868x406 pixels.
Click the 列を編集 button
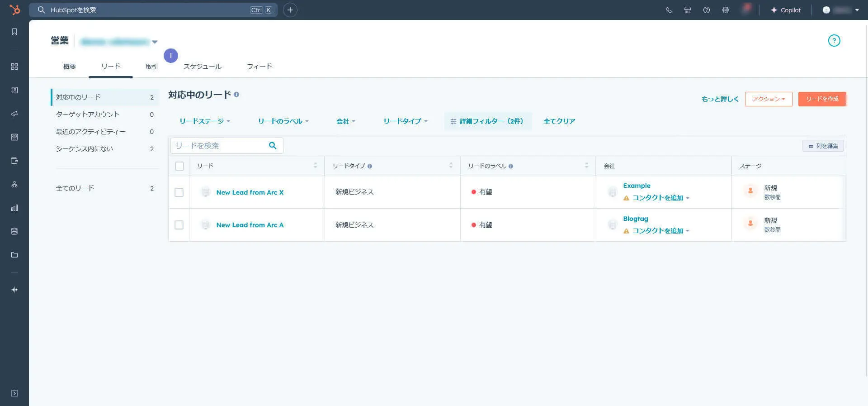[823, 146]
